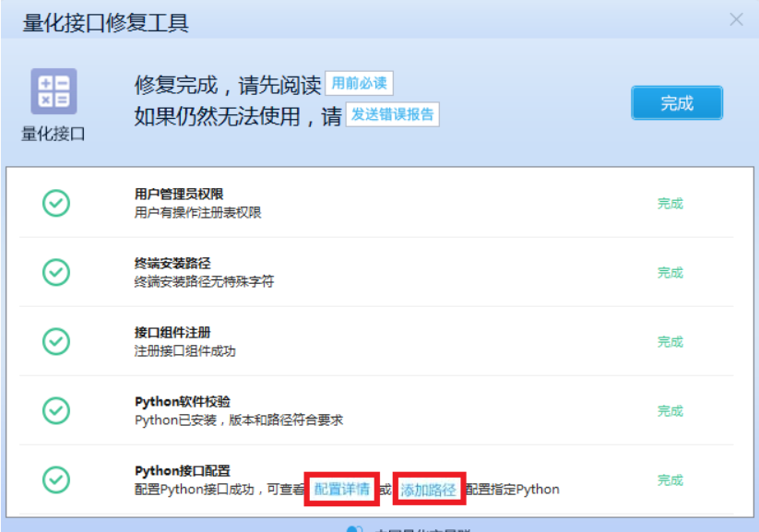Click the green checkmark beside Python接口配置

(x=55, y=479)
